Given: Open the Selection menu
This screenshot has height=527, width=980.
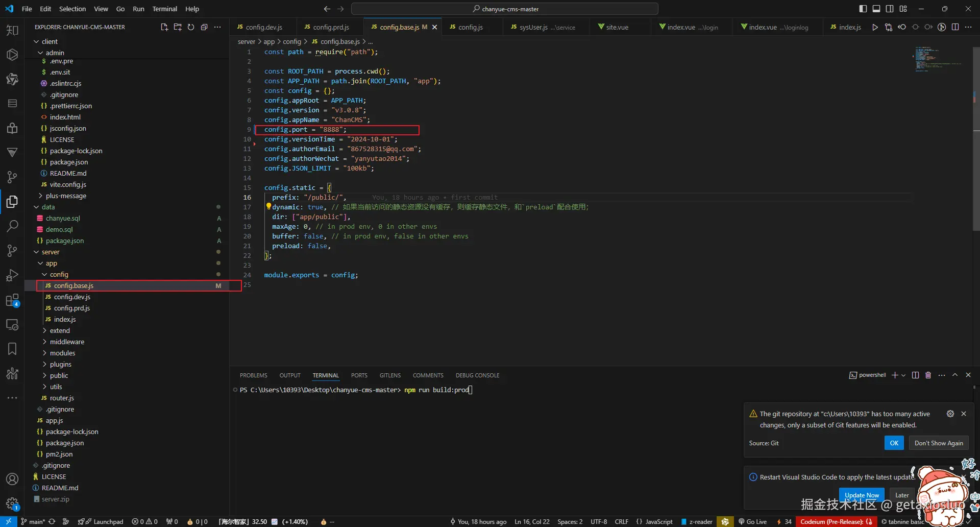Looking at the screenshot, I should click(72, 9).
